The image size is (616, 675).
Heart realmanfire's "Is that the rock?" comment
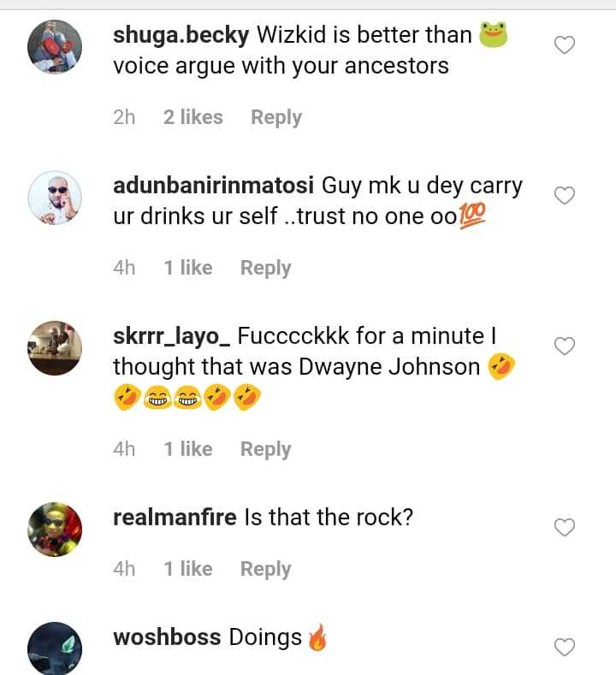565,528
